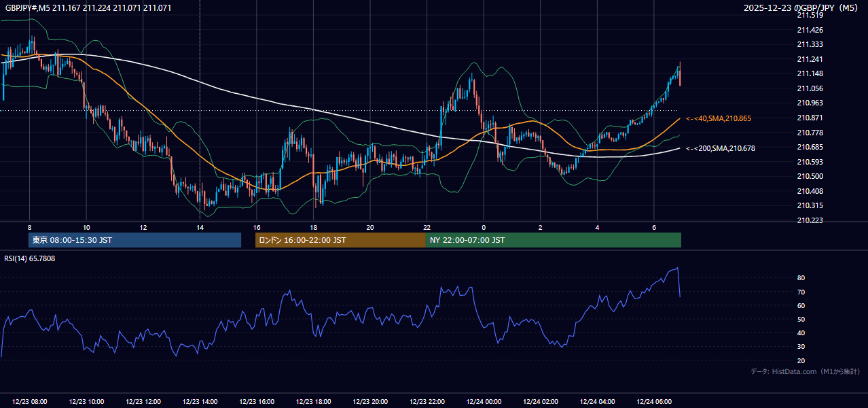Click RSI scale value 70

pyautogui.click(x=801, y=292)
